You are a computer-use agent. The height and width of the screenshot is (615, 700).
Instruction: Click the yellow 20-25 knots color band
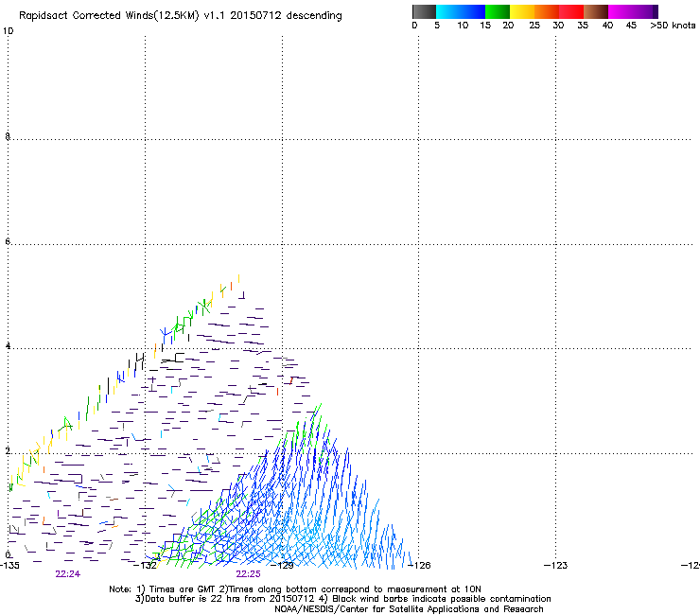click(x=522, y=11)
